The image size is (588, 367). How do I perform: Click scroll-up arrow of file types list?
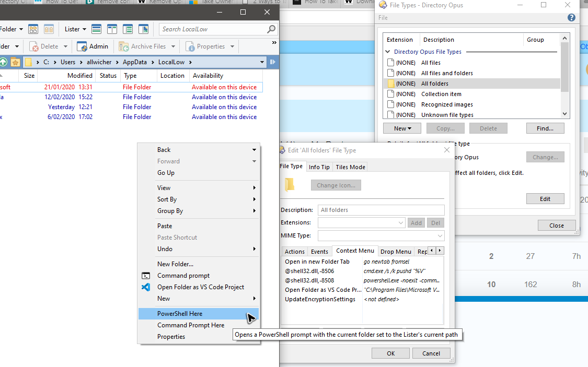[564, 38]
